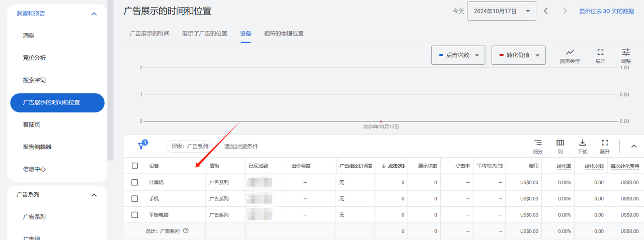Go to previous date with left arrow
644x240 pixels.
546,11
